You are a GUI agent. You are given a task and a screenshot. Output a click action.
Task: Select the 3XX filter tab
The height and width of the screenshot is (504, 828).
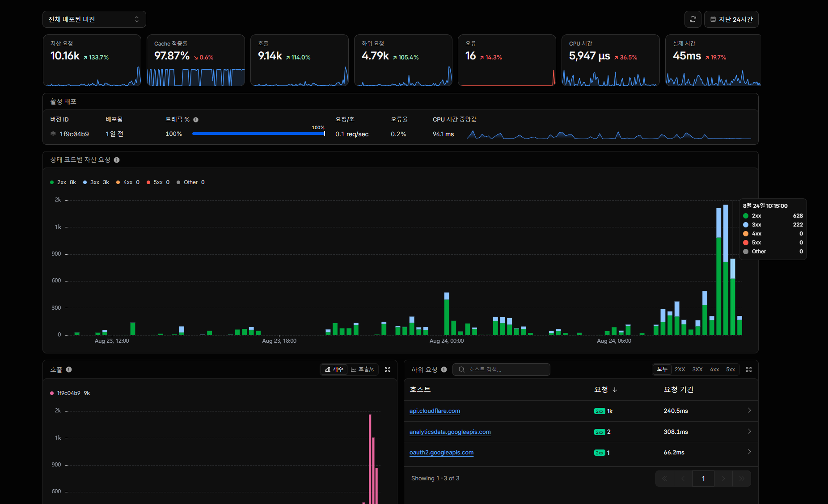[x=697, y=370]
